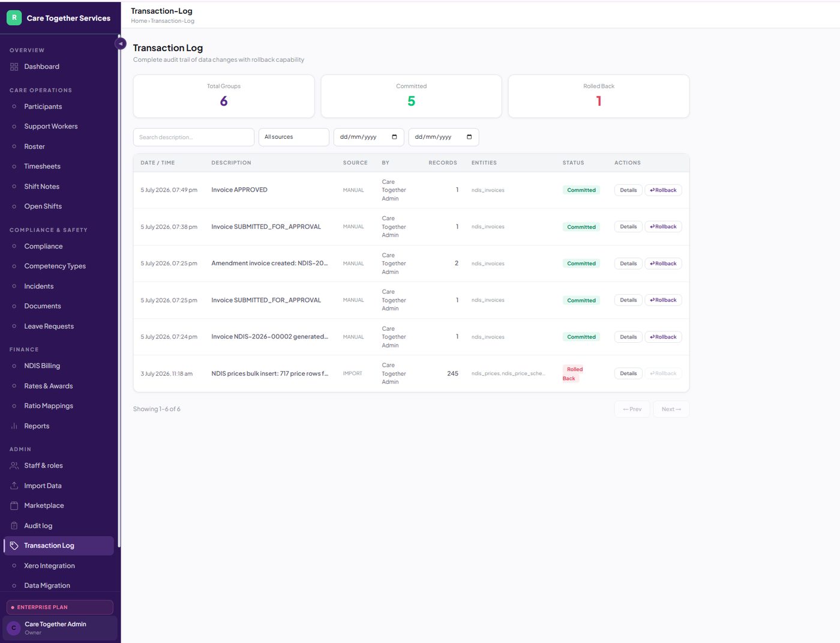Rollback the Invoice APPROVED transaction

pyautogui.click(x=663, y=190)
